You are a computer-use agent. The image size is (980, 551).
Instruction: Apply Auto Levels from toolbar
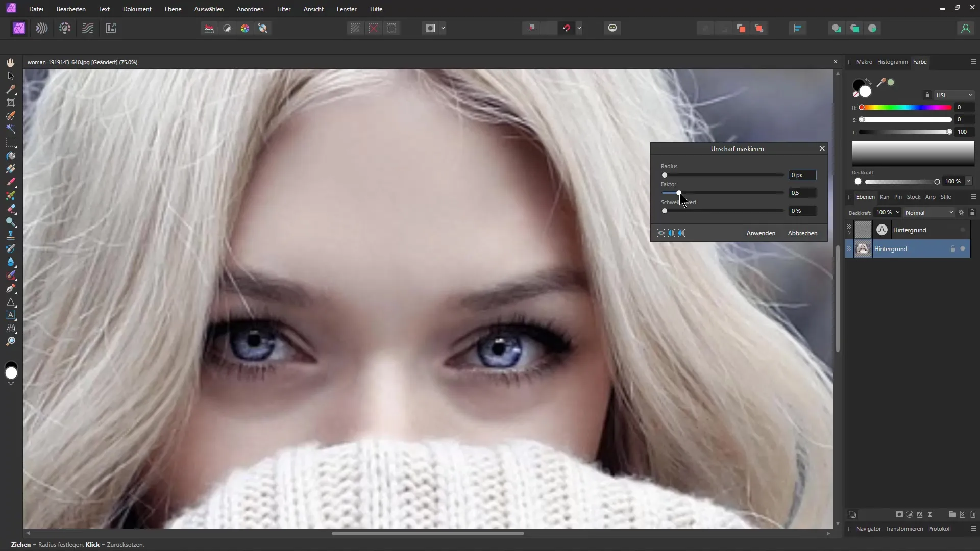point(209,28)
